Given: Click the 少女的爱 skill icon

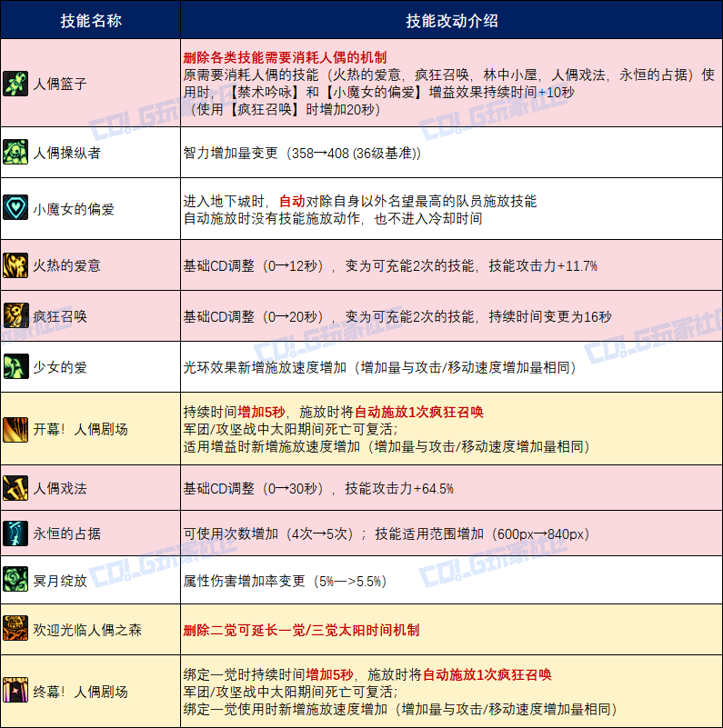Looking at the screenshot, I should pos(15,367).
